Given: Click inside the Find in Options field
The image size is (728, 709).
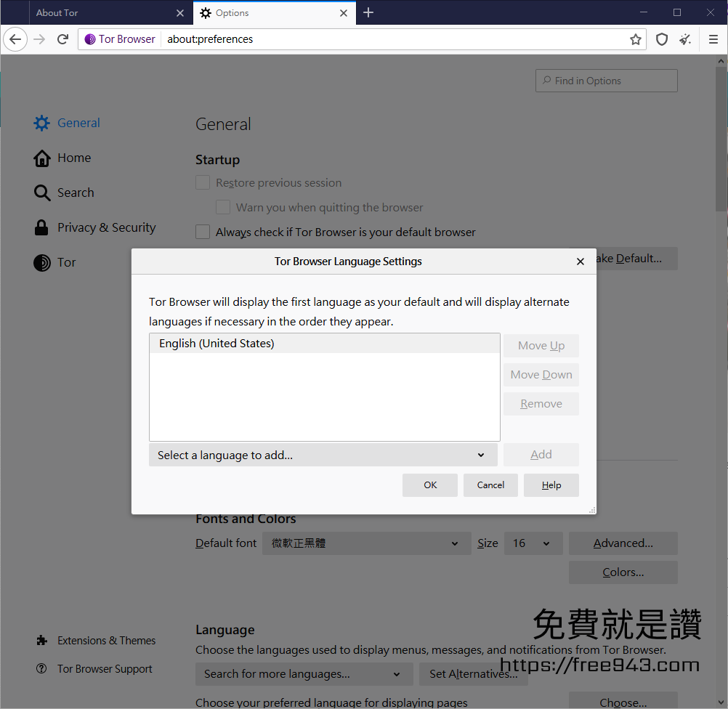Looking at the screenshot, I should pos(606,80).
